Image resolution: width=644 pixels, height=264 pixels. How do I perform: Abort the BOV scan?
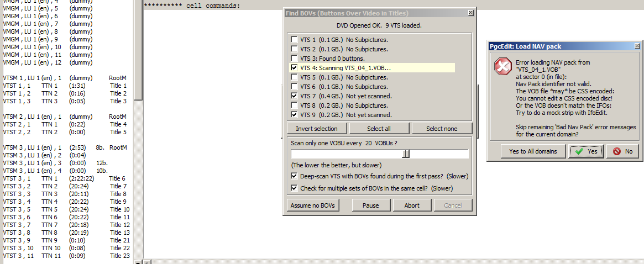click(412, 205)
